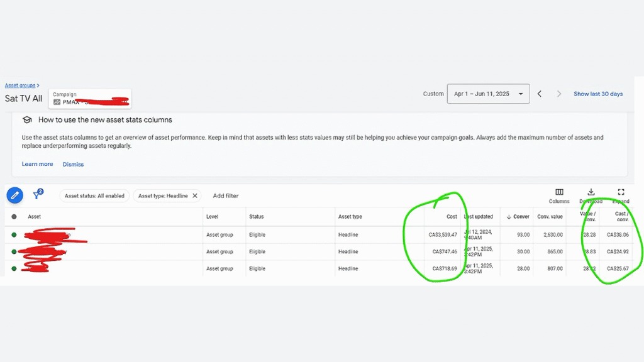644x362 pixels.
Task: Open the filter funnel icon
Action: (x=38, y=194)
